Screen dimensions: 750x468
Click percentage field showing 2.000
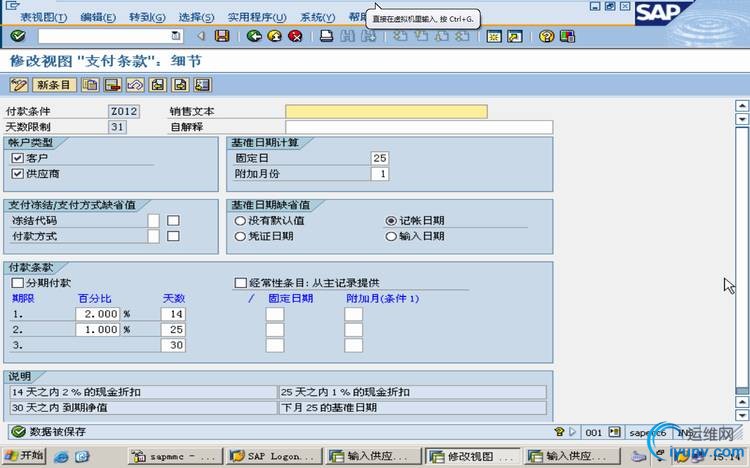[97, 314]
